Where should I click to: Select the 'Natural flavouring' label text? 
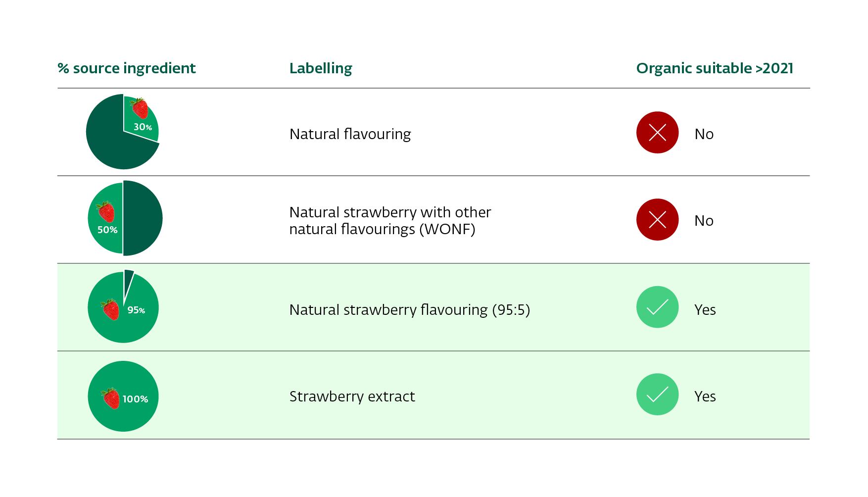(350, 134)
